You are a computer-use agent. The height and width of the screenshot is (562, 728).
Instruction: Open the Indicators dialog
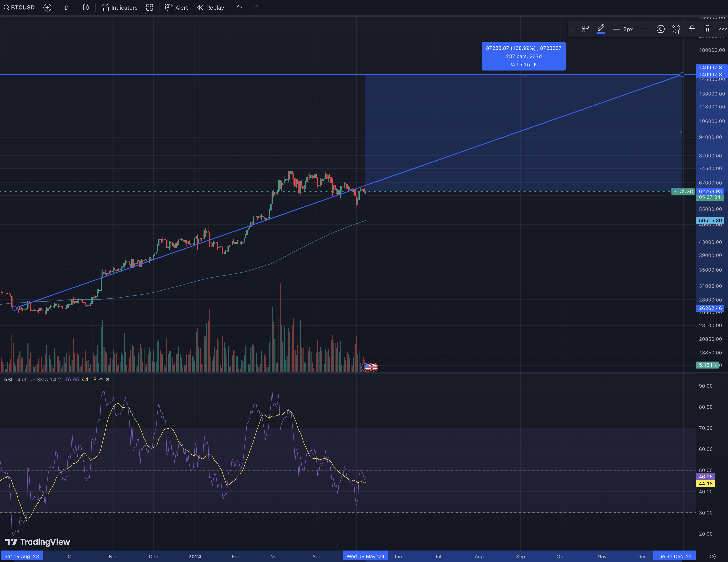[x=119, y=7]
